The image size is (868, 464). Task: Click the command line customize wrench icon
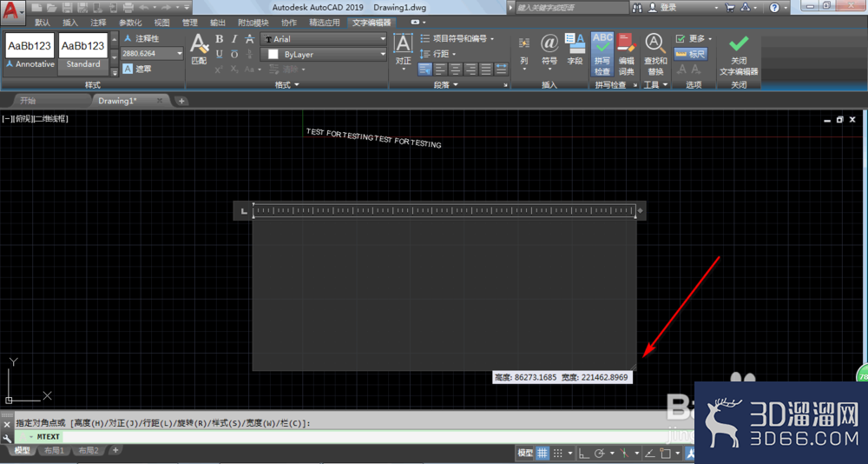7,438
